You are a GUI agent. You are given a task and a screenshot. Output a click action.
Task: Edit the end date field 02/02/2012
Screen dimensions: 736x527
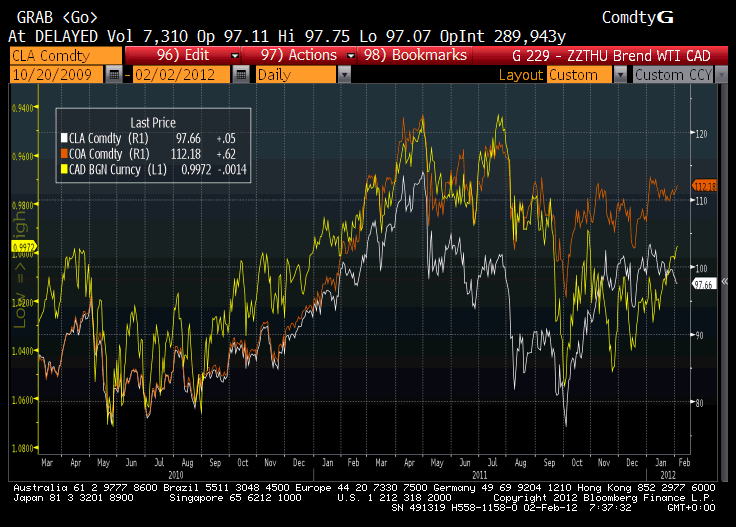[182, 75]
